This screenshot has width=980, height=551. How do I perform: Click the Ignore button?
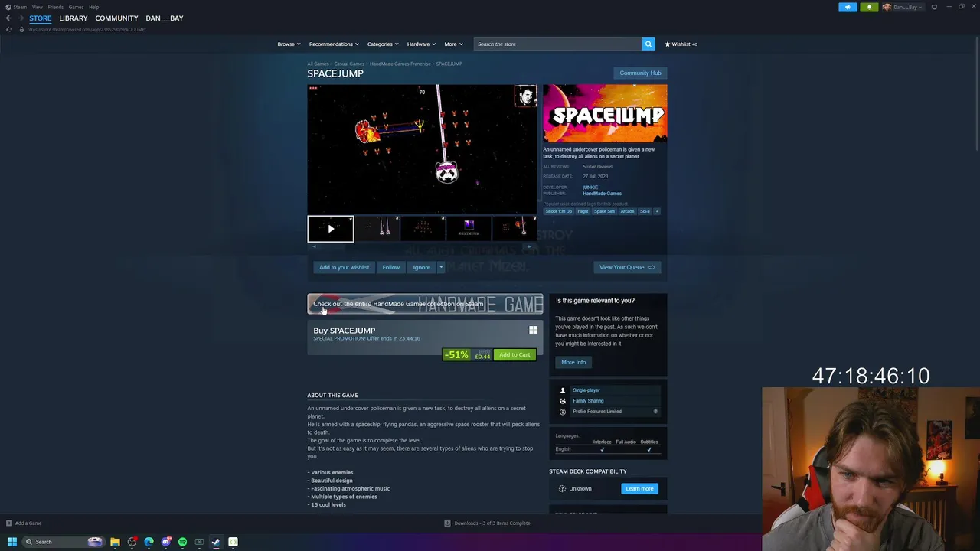click(x=421, y=267)
